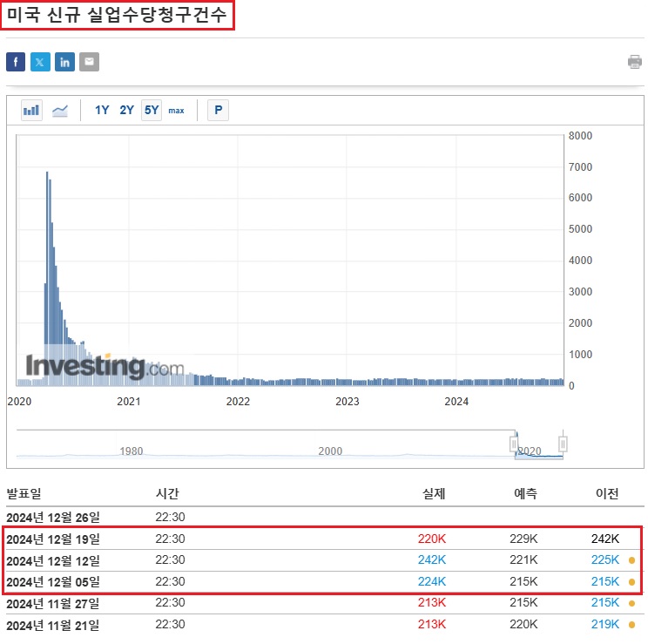Share page on X (Twitter)
Image resolution: width=648 pixels, height=644 pixels.
[40, 62]
